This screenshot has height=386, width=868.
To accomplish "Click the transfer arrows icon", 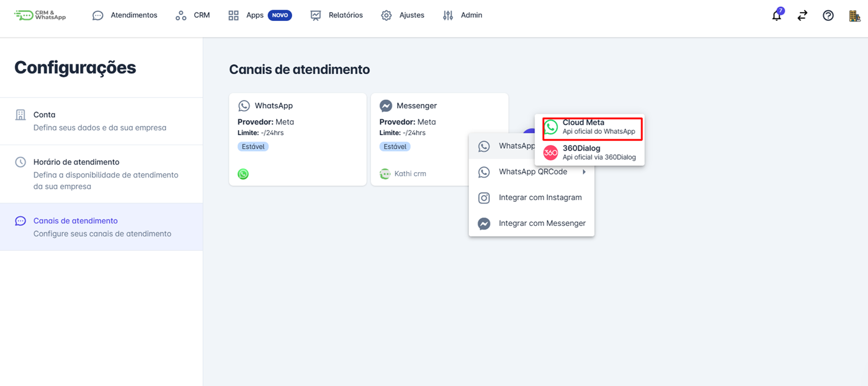I will [x=802, y=15].
